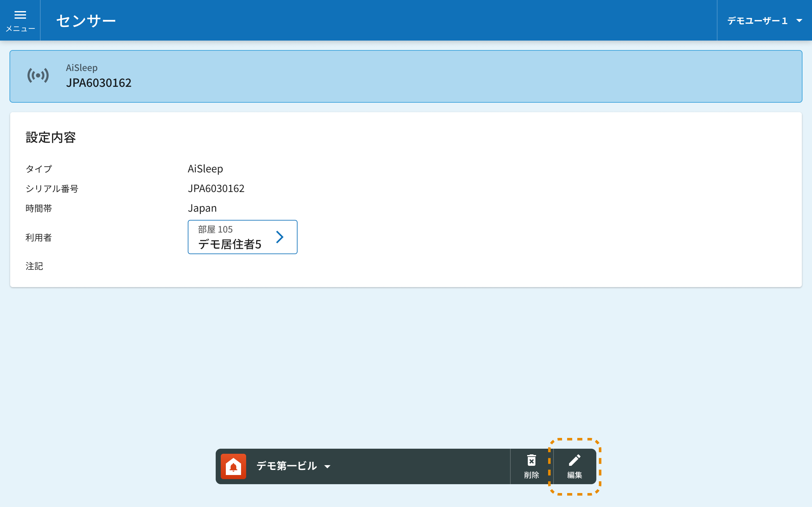Click the デモユーザー1 account name

click(757, 21)
